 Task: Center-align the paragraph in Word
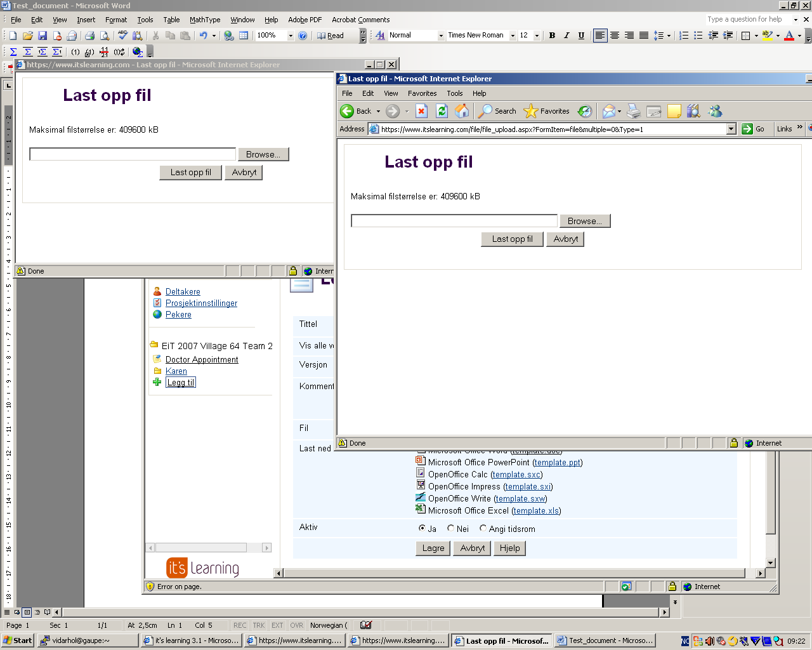tap(615, 36)
